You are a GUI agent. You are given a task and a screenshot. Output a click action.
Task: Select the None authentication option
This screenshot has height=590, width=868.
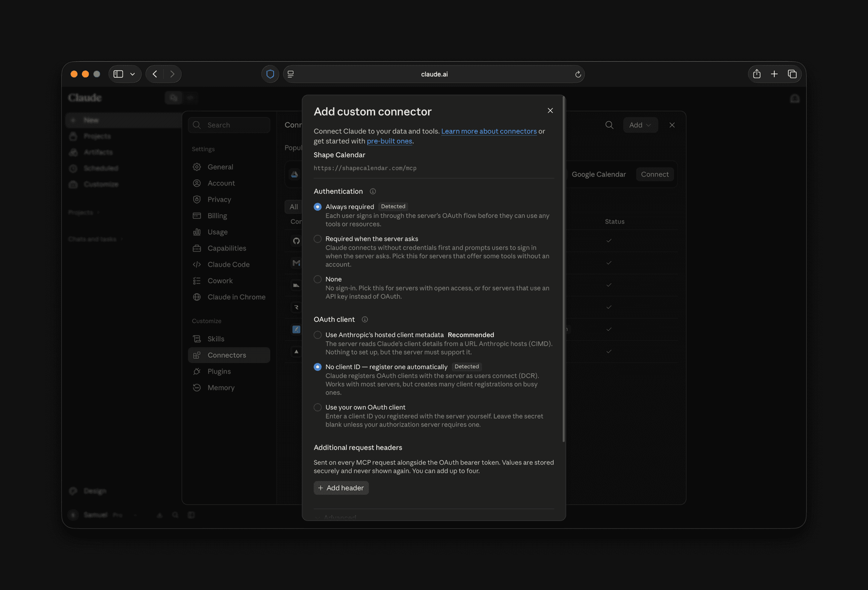click(x=318, y=279)
